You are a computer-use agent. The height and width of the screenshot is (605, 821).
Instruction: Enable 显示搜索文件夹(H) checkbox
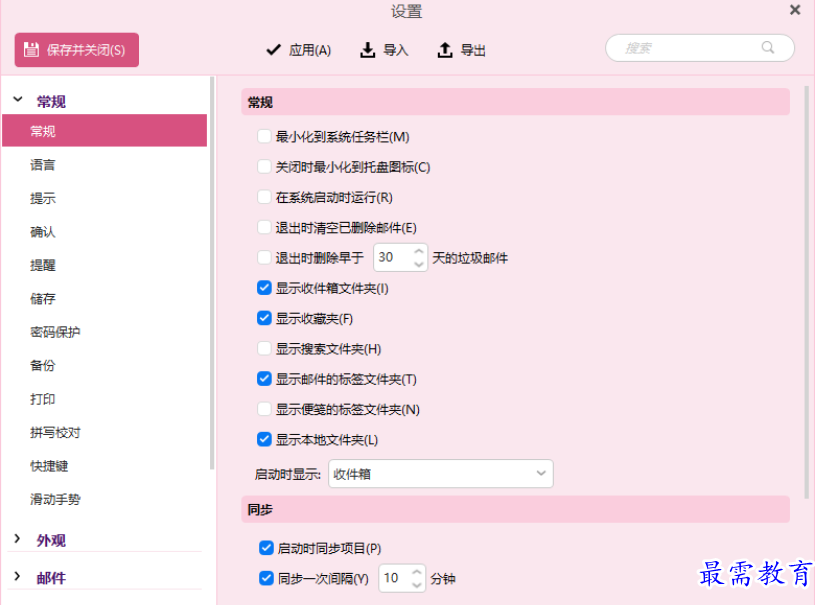click(264, 348)
